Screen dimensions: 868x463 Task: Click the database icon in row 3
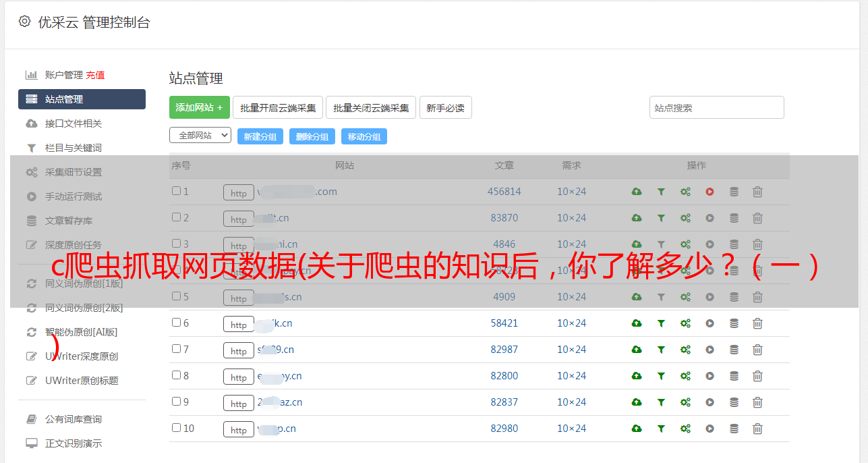coord(734,244)
